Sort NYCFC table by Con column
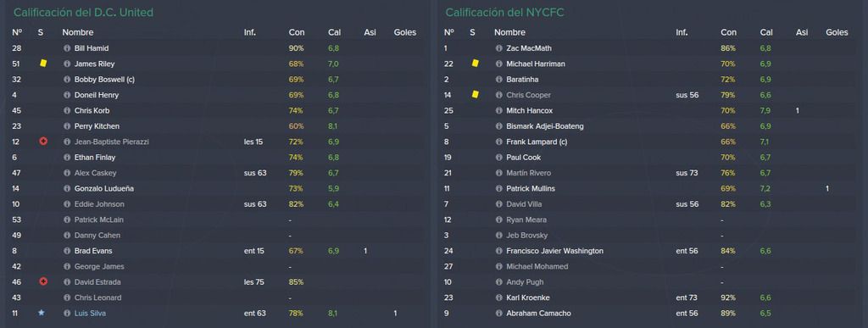Image resolution: width=868 pixels, height=328 pixels. click(728, 33)
